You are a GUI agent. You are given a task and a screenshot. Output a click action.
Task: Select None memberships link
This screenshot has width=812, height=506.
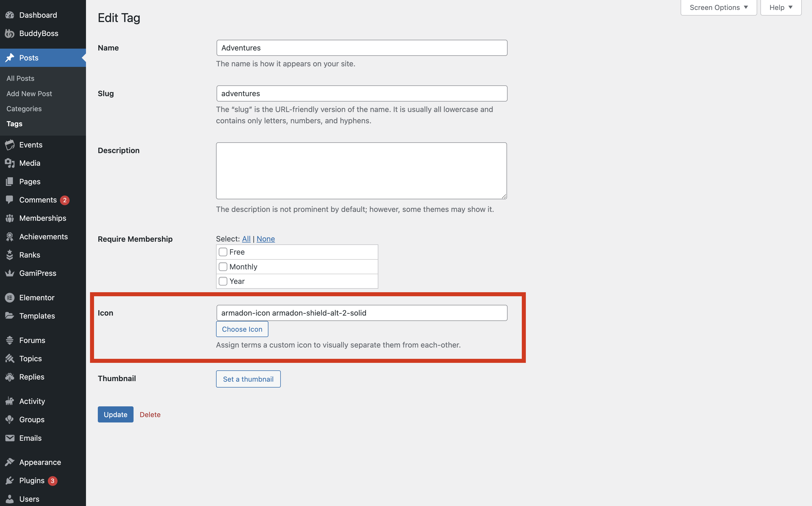click(x=266, y=239)
